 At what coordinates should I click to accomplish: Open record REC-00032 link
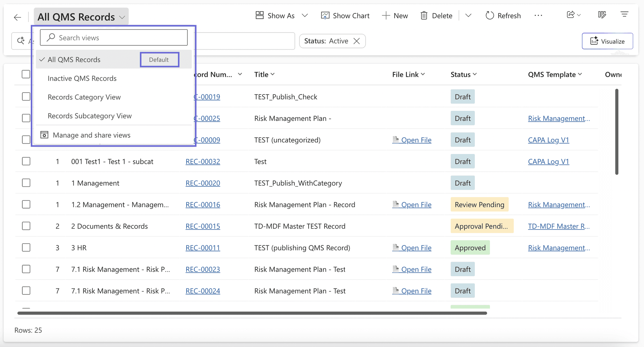(x=203, y=162)
